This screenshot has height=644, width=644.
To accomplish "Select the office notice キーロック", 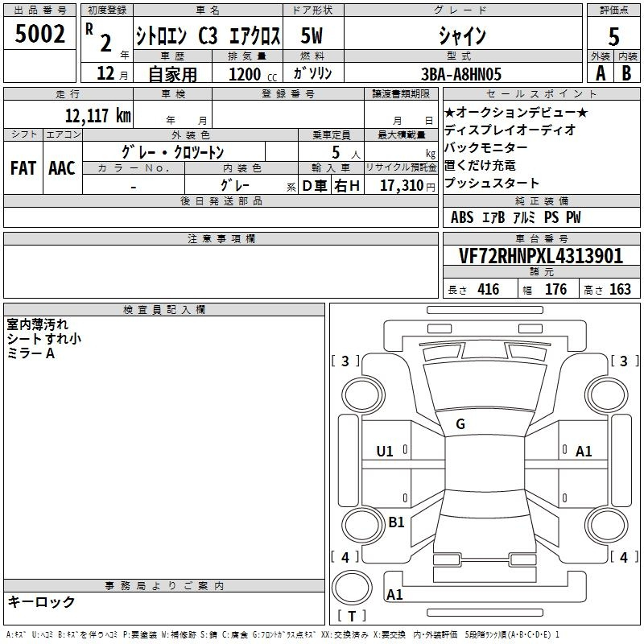I will pos(41,601).
